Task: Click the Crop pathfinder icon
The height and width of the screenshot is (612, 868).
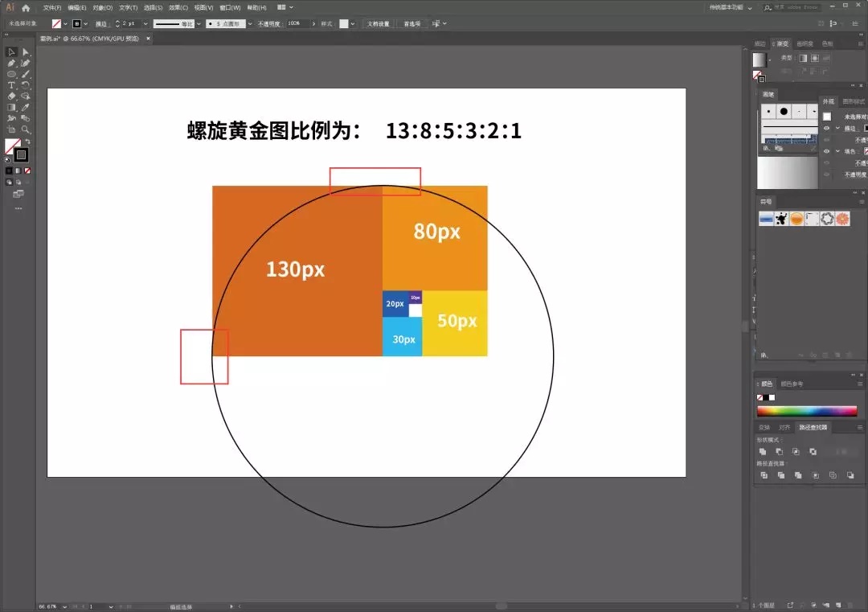Action: click(x=816, y=475)
